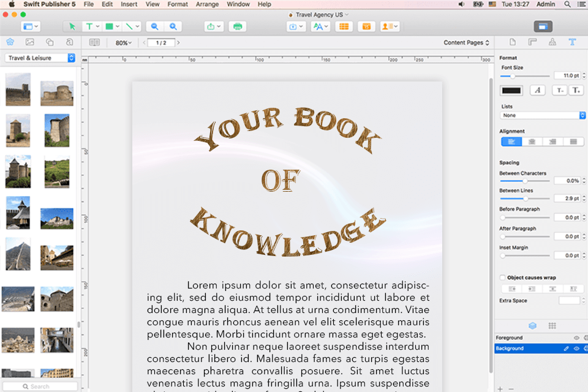Add a layer with the plus button
588x392 pixels.
tap(500, 389)
